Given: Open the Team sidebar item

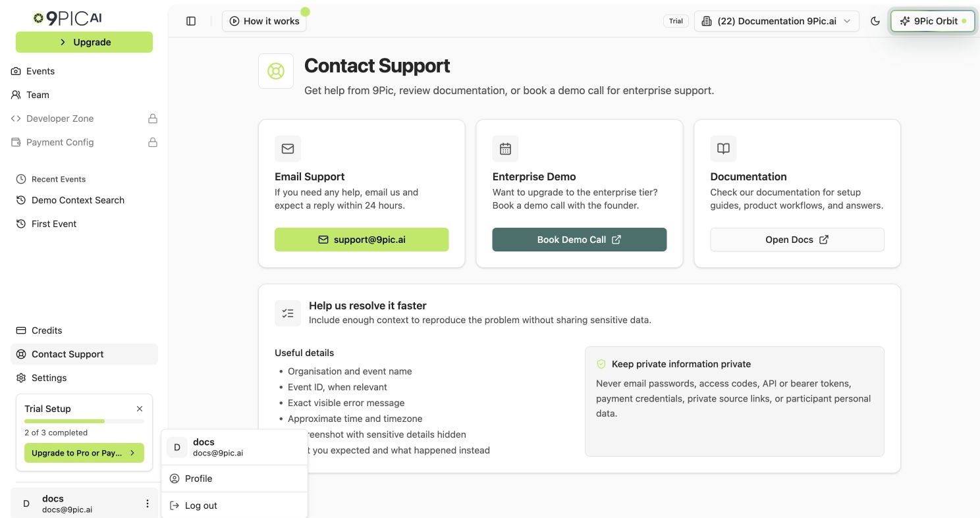Looking at the screenshot, I should 84,95.
